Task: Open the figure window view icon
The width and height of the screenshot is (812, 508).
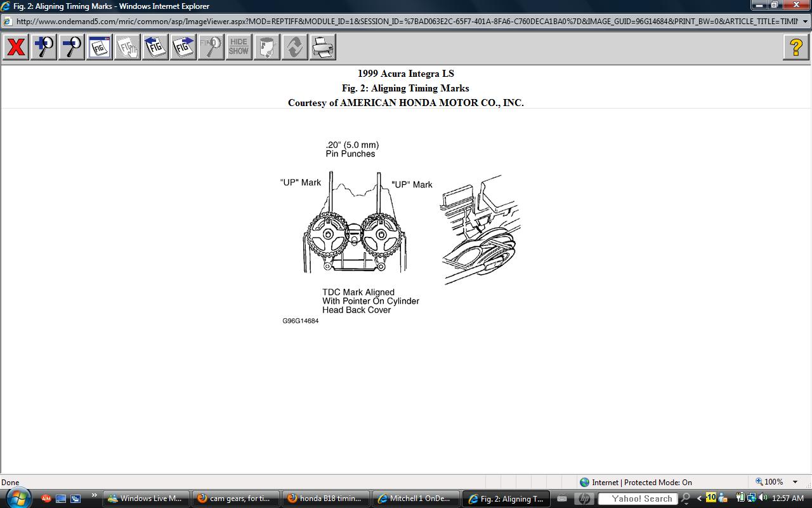Action: tap(100, 47)
